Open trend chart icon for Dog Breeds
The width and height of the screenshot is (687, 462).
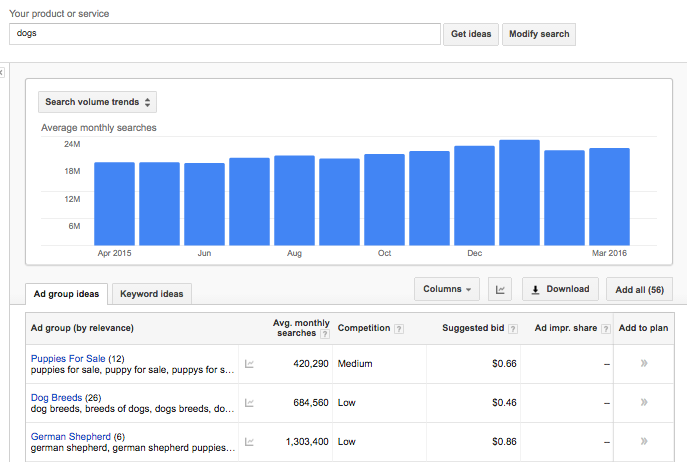(x=249, y=403)
